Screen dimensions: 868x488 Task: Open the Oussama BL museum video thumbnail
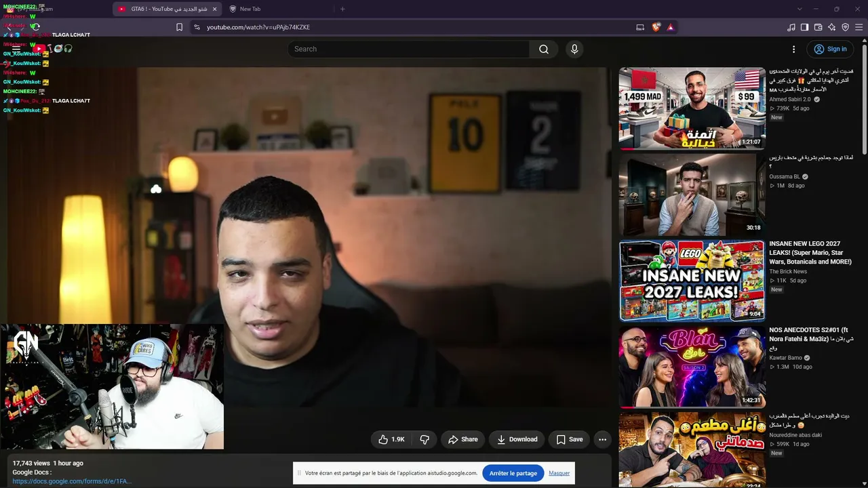point(692,195)
